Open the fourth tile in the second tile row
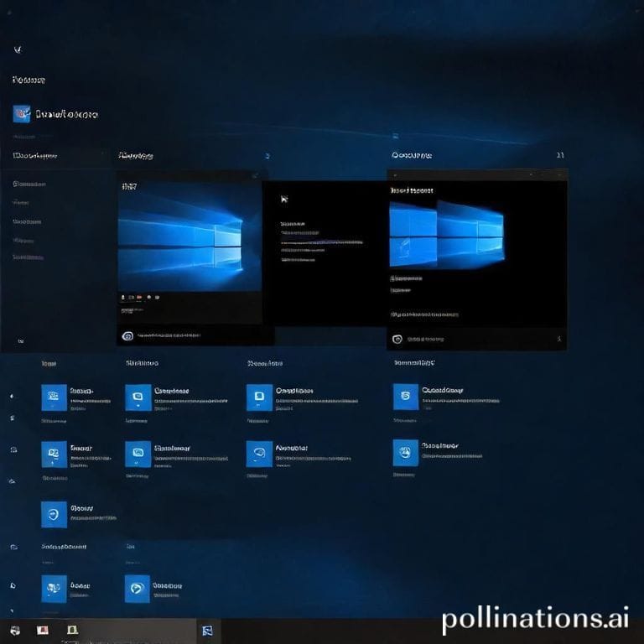The width and height of the screenshot is (644, 644). (x=405, y=453)
